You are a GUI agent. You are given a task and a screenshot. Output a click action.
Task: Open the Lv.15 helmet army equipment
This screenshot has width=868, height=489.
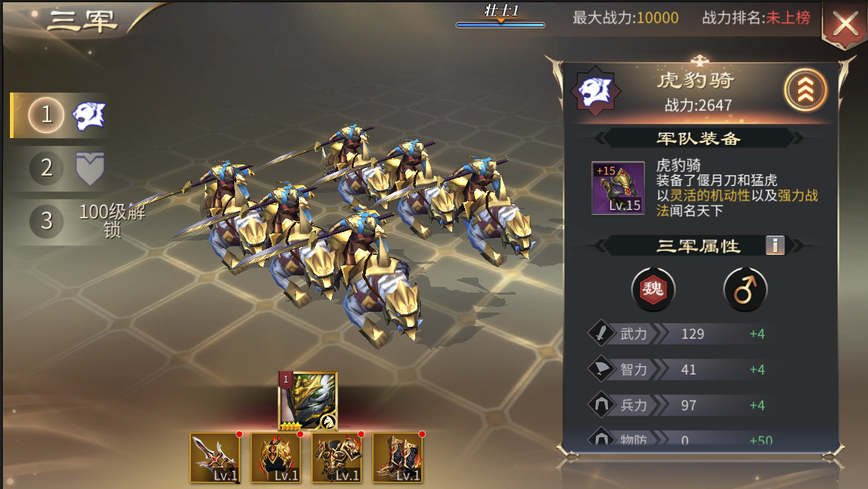point(618,188)
